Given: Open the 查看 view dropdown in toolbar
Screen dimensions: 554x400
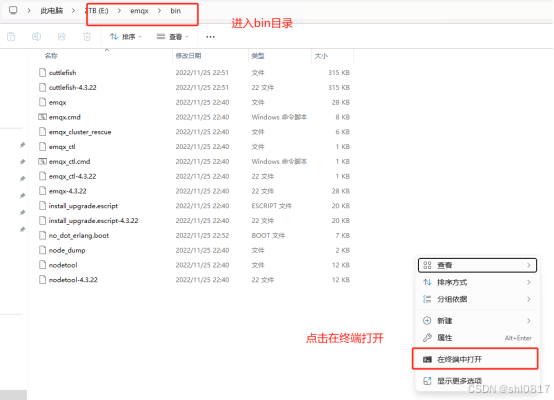Looking at the screenshot, I should pos(172,36).
